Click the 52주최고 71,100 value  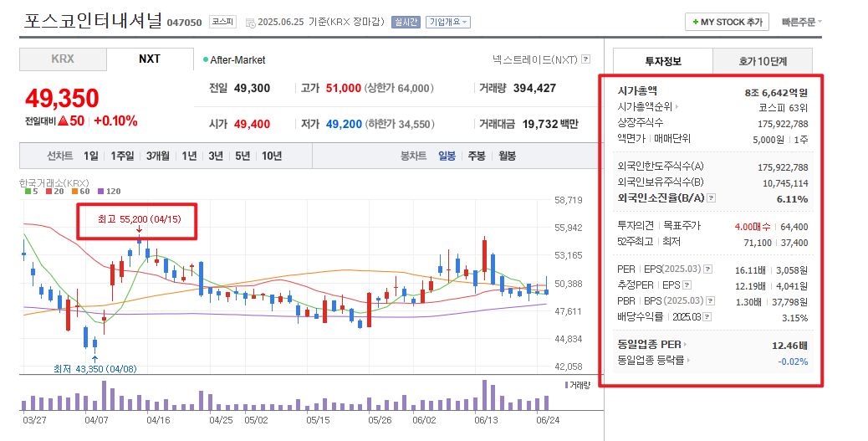point(758,243)
